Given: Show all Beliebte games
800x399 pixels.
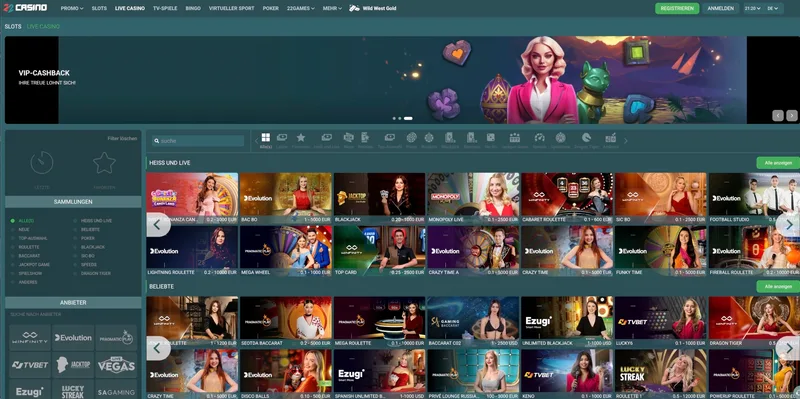Looking at the screenshot, I should [x=778, y=286].
